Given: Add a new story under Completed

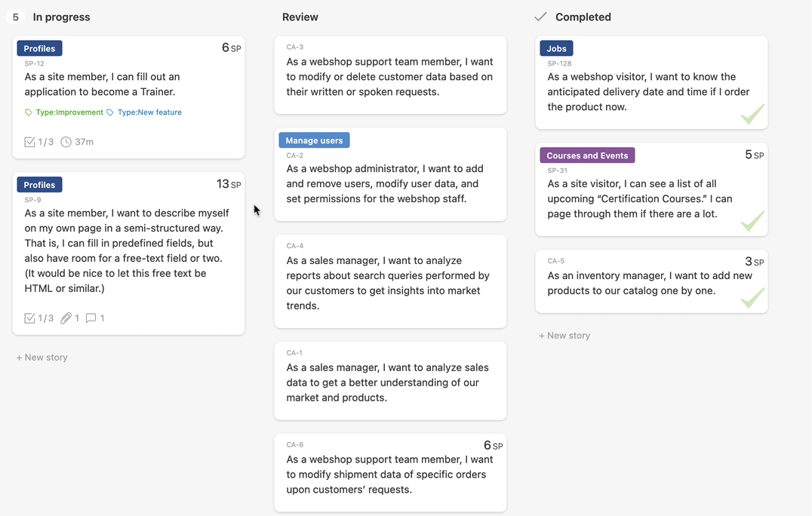Looking at the screenshot, I should pyautogui.click(x=564, y=336).
